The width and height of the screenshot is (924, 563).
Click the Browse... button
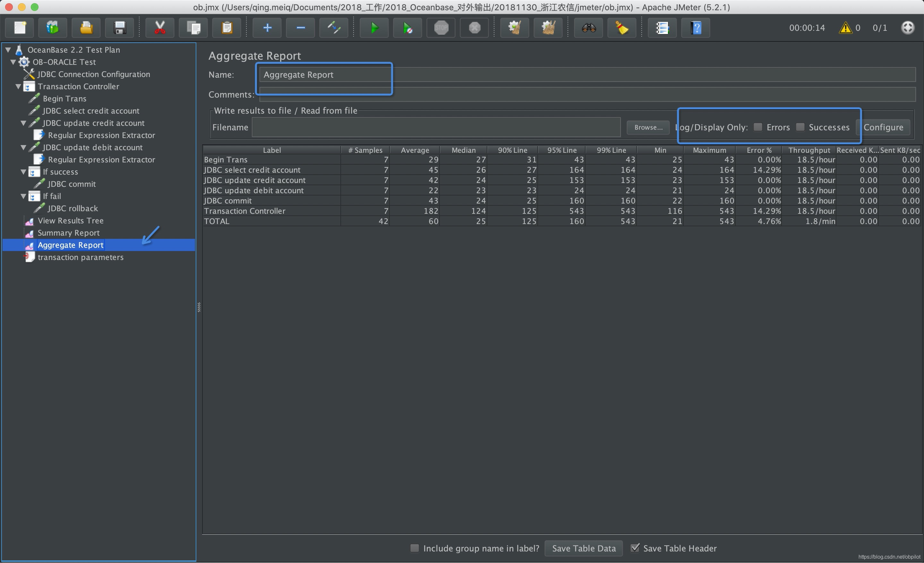pos(648,127)
